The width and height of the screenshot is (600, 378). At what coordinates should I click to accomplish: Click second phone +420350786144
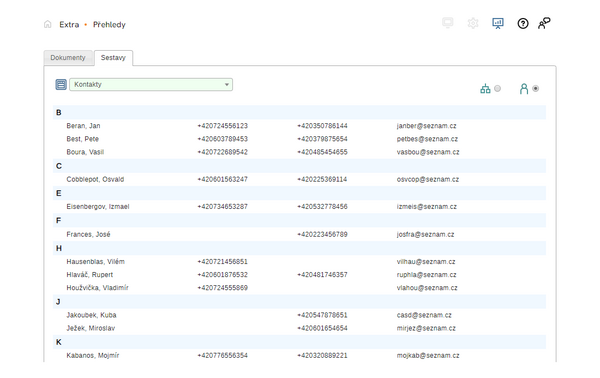[323, 126]
